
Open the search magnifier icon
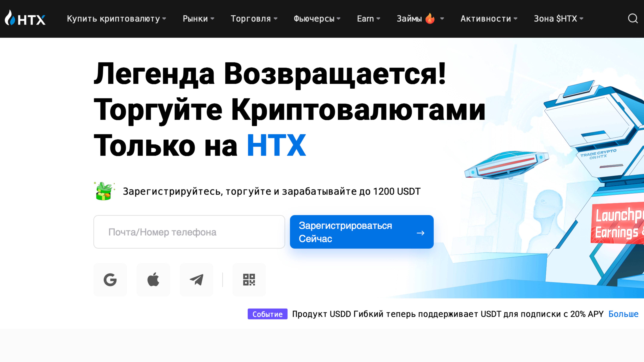tap(633, 18)
